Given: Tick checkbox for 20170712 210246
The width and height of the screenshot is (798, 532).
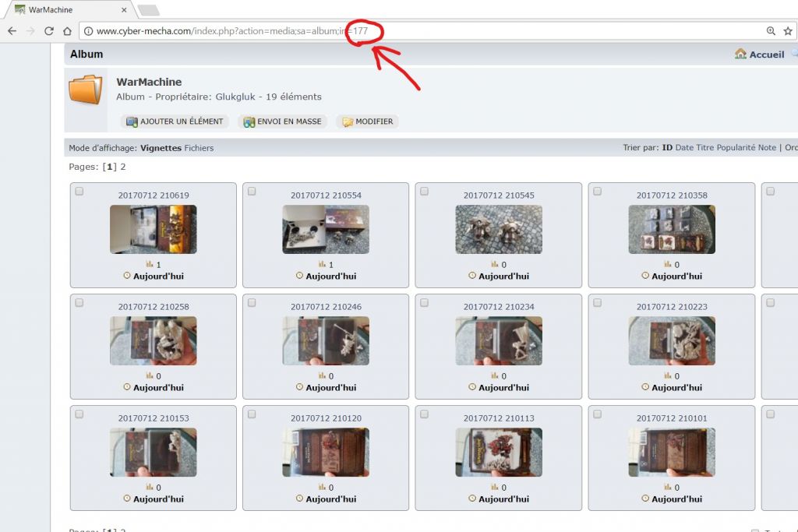Looking at the screenshot, I should point(252,303).
